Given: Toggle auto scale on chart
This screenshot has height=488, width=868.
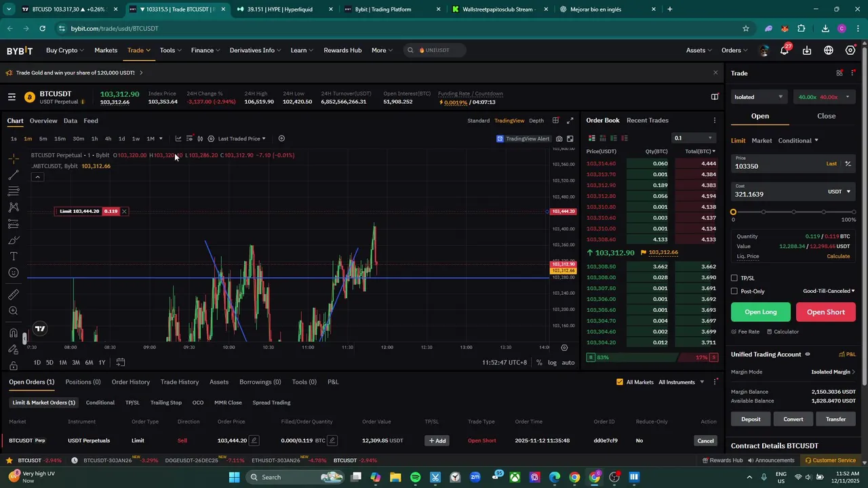Looking at the screenshot, I should (x=568, y=363).
